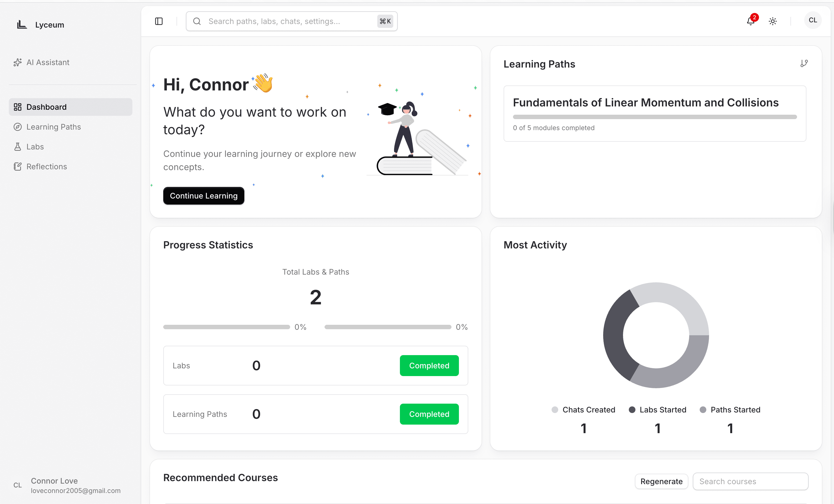The width and height of the screenshot is (834, 504).
Task: Open the notifications bell
Action: point(750,21)
